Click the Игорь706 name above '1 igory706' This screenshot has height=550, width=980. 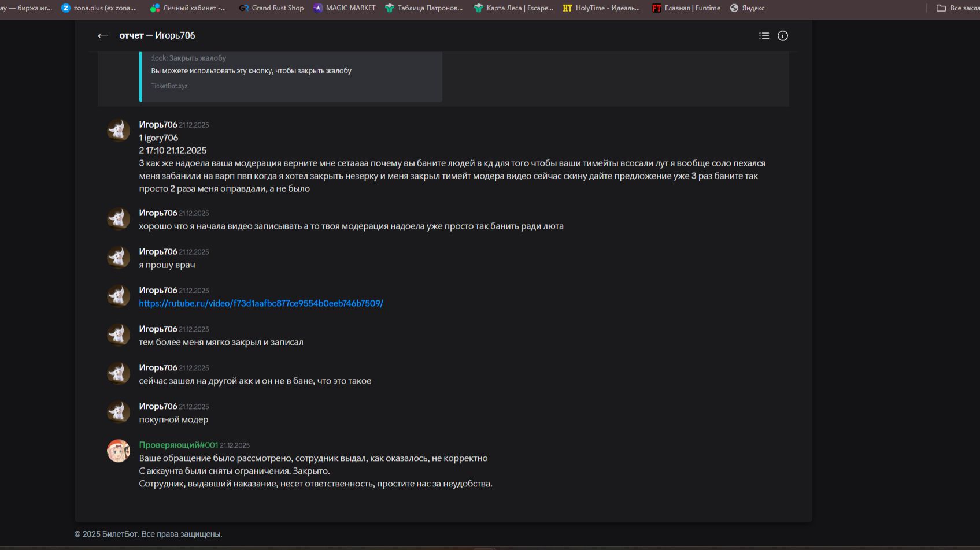[158, 124]
